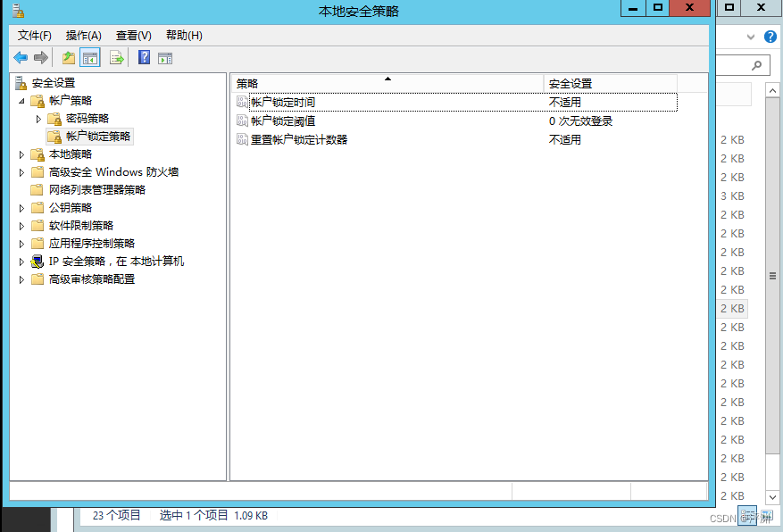Open help via question mark toolbar icon
The width and height of the screenshot is (783, 532).
click(x=144, y=58)
